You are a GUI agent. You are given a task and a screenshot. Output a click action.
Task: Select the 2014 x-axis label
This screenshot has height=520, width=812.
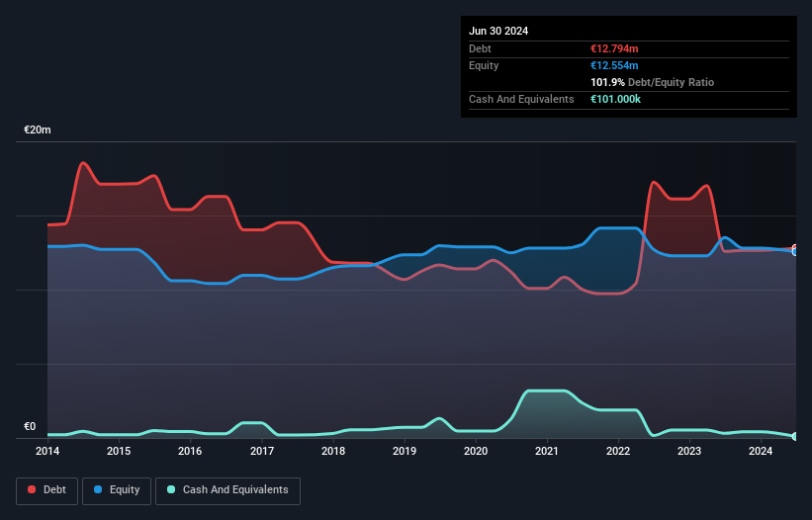click(x=47, y=451)
